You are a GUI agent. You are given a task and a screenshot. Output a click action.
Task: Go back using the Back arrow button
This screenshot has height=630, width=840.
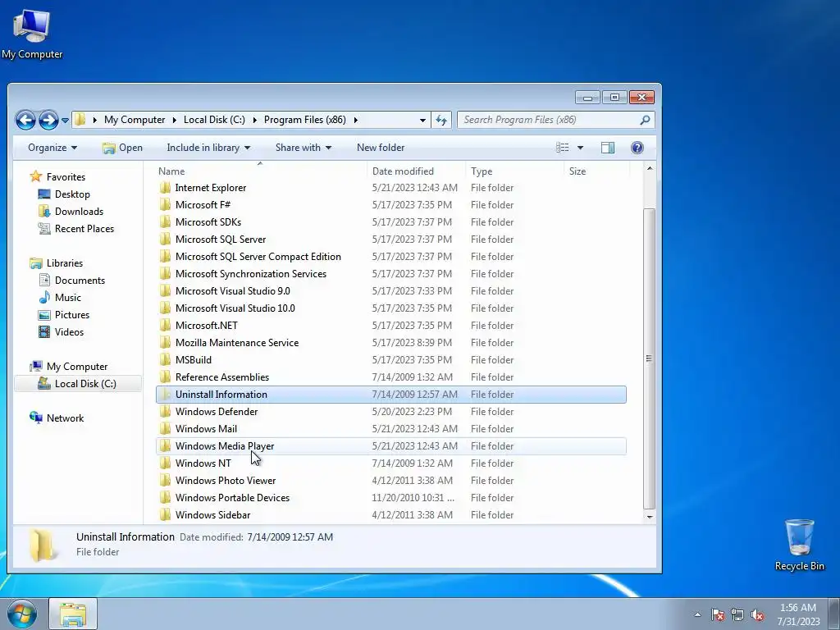coord(25,120)
